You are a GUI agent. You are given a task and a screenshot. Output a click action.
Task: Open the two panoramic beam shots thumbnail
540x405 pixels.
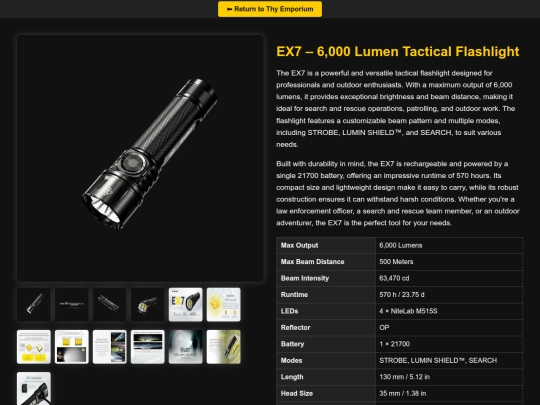[148, 347]
